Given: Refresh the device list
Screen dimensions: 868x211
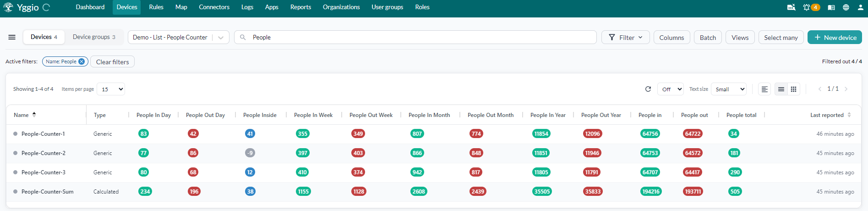Looking at the screenshot, I should point(648,89).
